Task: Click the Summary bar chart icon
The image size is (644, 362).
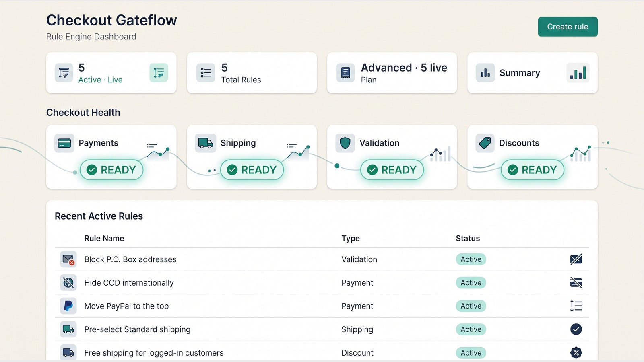Action: [x=485, y=73]
